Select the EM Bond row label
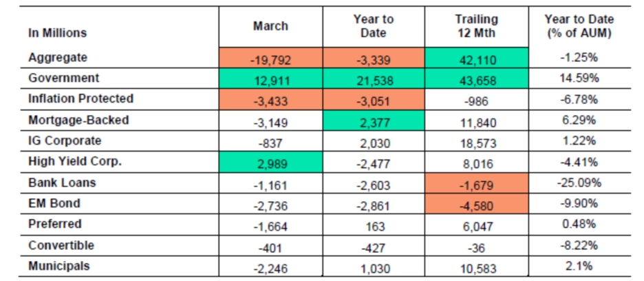The height and width of the screenshot is (281, 644). click(54, 203)
